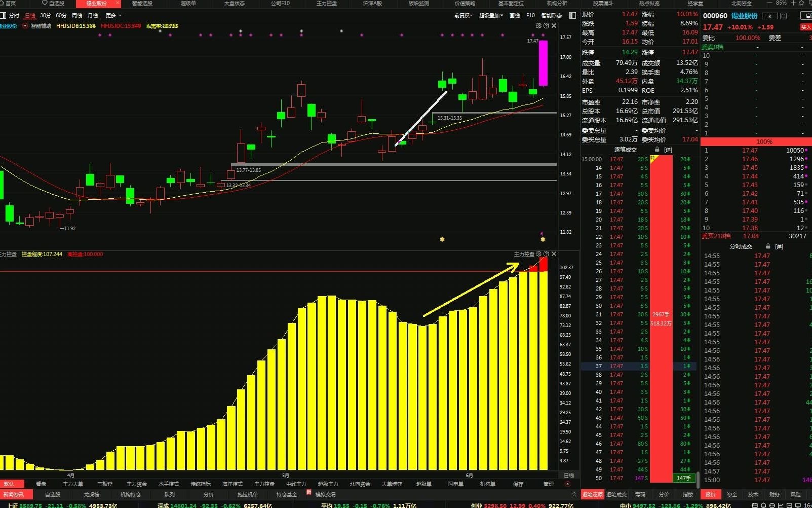
Task: Click the 智能形态 button
Action: click(552, 16)
